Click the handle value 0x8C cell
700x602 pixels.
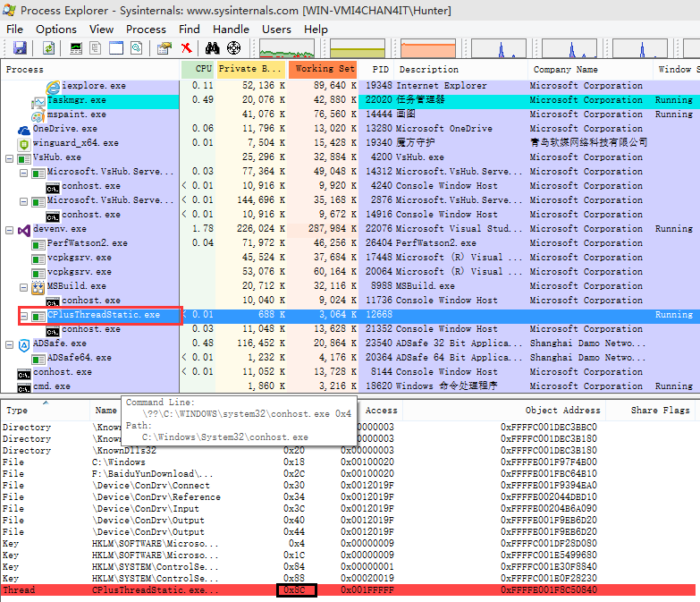point(297,590)
